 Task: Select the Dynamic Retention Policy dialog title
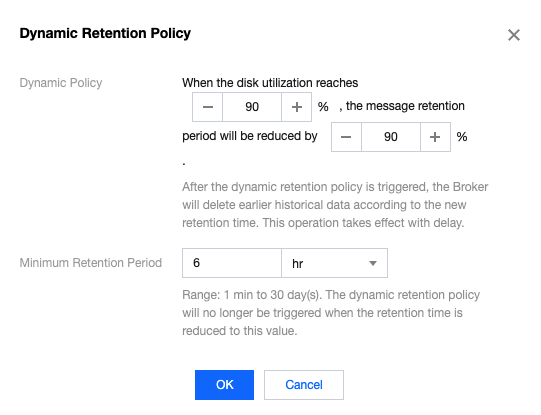click(105, 33)
